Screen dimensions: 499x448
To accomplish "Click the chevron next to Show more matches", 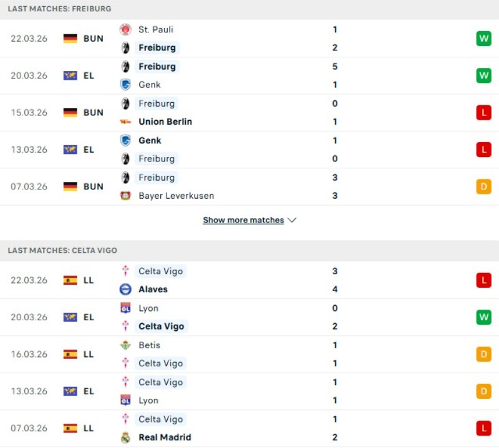I will click(291, 220).
